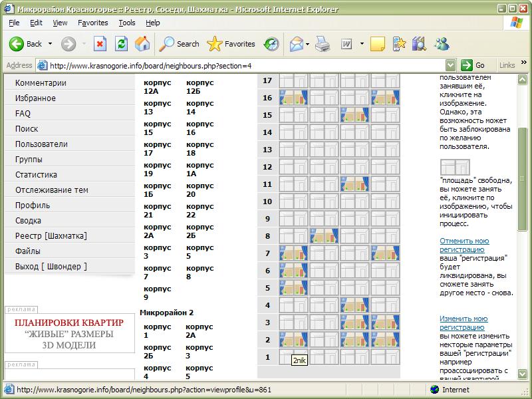532x399 pixels.
Task: Click the Internet zone icon in status bar
Action: click(434, 389)
